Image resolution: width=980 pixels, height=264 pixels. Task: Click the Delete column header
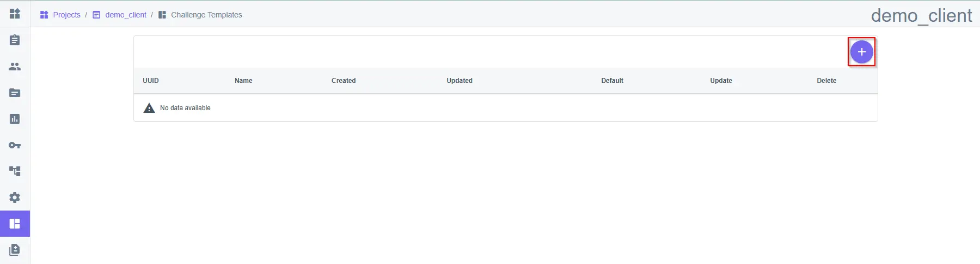[826, 81]
